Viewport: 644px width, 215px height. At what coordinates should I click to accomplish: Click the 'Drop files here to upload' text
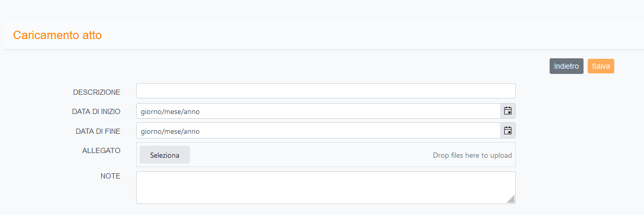tap(472, 156)
